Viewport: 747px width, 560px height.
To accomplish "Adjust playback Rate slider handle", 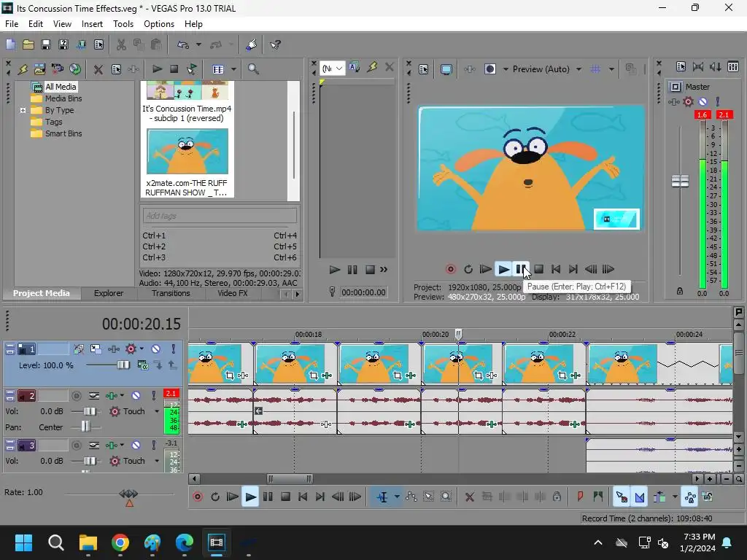I will click(x=128, y=494).
